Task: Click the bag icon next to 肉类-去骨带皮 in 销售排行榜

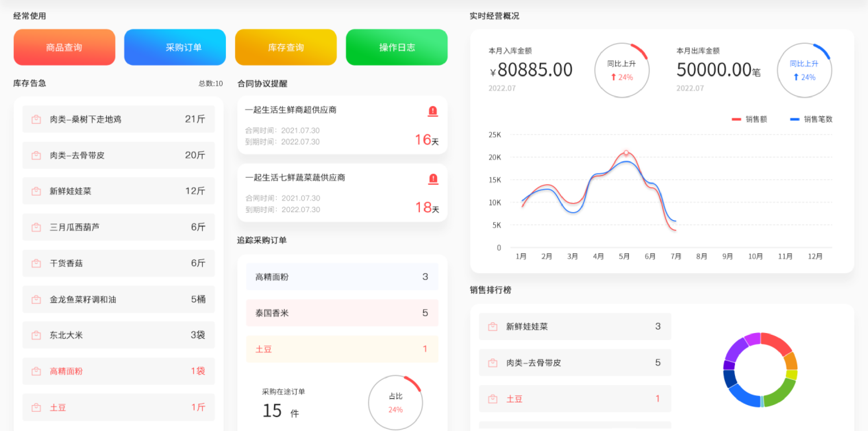Action: (x=493, y=363)
